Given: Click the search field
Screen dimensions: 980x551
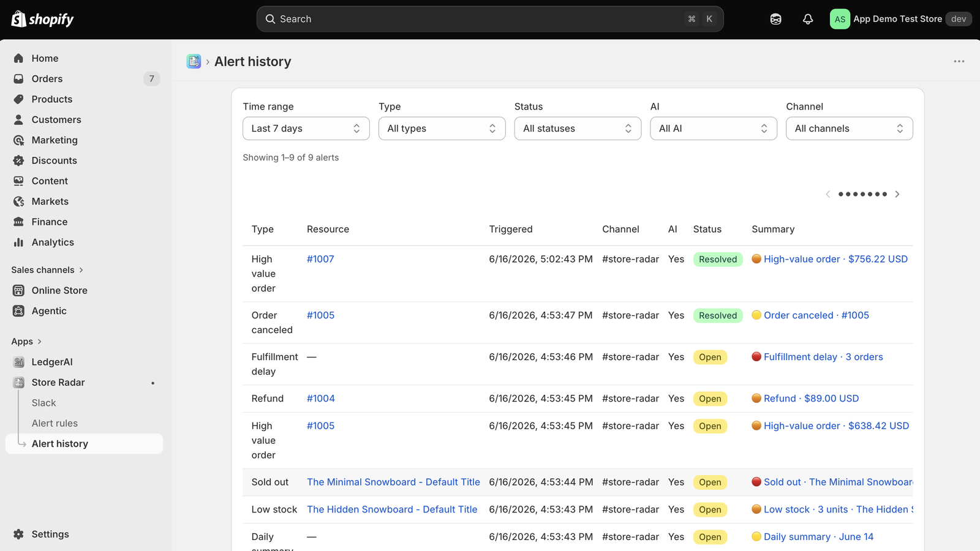Looking at the screenshot, I should point(490,19).
